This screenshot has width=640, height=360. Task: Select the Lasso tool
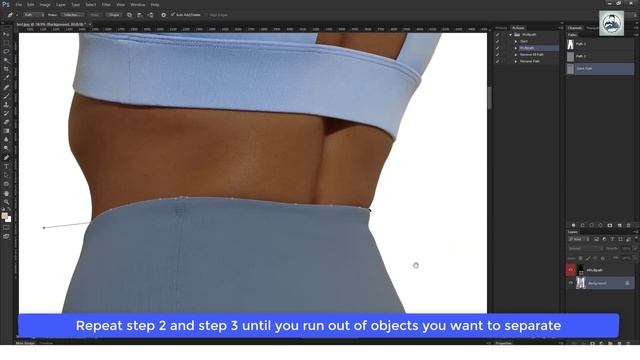click(x=6, y=51)
